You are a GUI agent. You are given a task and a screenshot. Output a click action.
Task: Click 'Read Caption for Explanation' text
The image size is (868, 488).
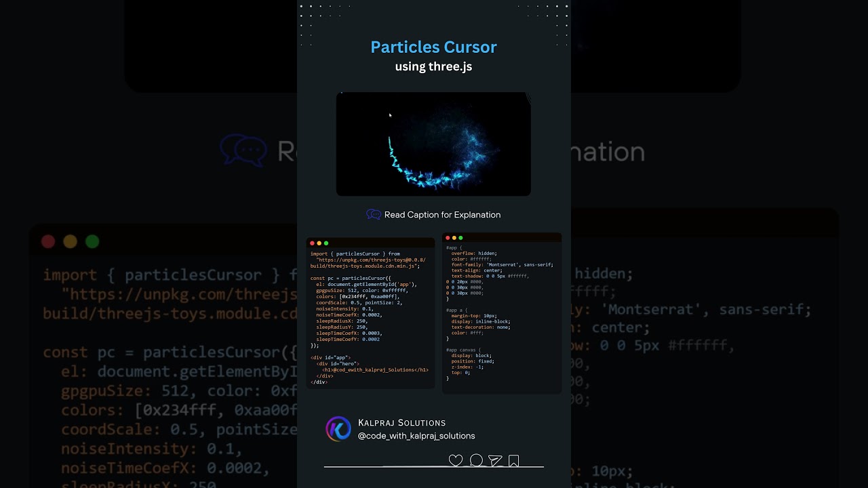click(442, 215)
